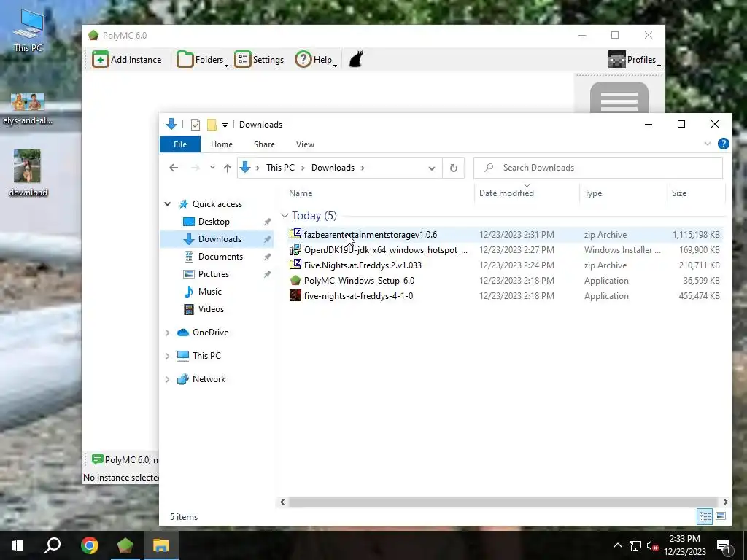747x560 pixels.
Task: Click the Up one level arrow
Action: coord(228,168)
